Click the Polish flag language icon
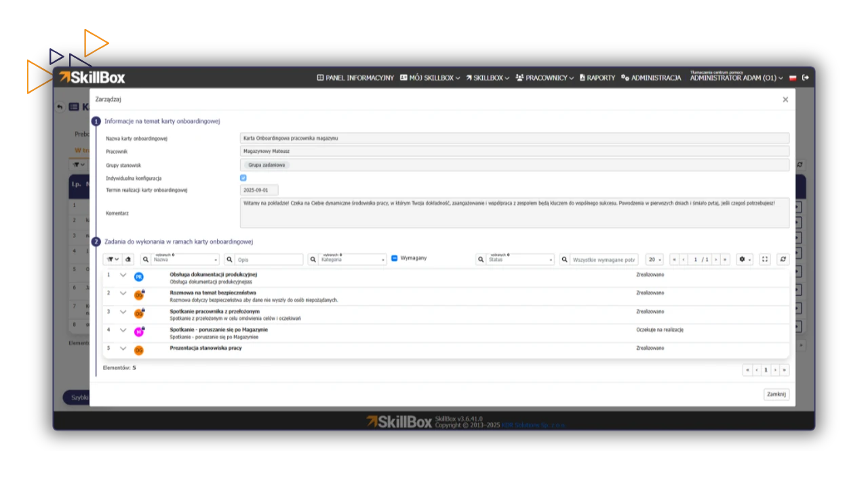The height and width of the screenshot is (488, 868). coord(793,78)
